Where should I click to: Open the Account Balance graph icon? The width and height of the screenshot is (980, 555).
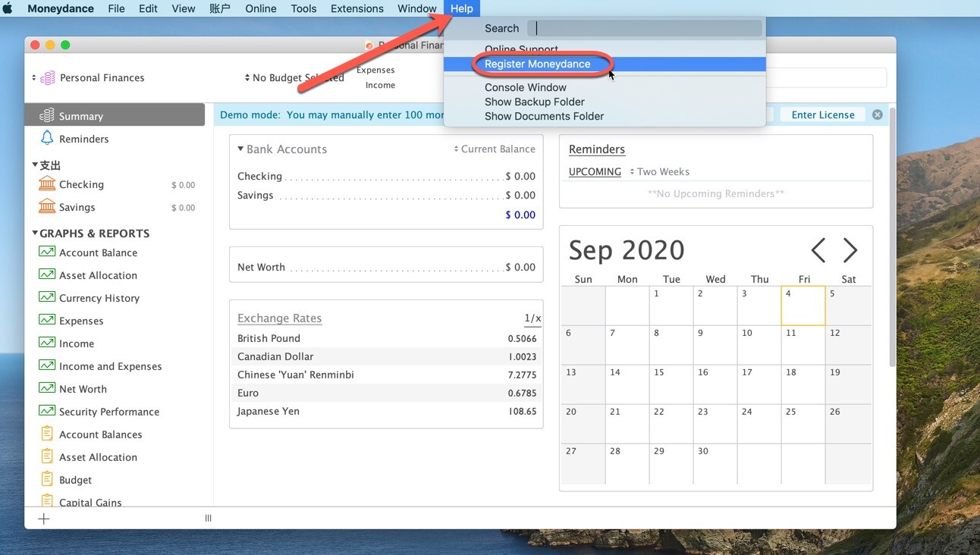pyautogui.click(x=47, y=252)
